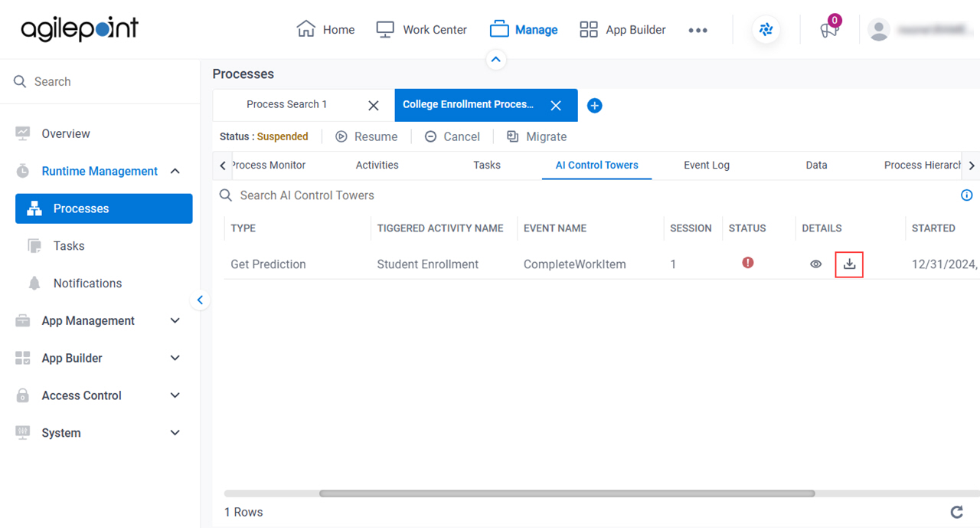Click the AI assistant pinwheel icon
The image size is (980, 528).
pos(766,30)
